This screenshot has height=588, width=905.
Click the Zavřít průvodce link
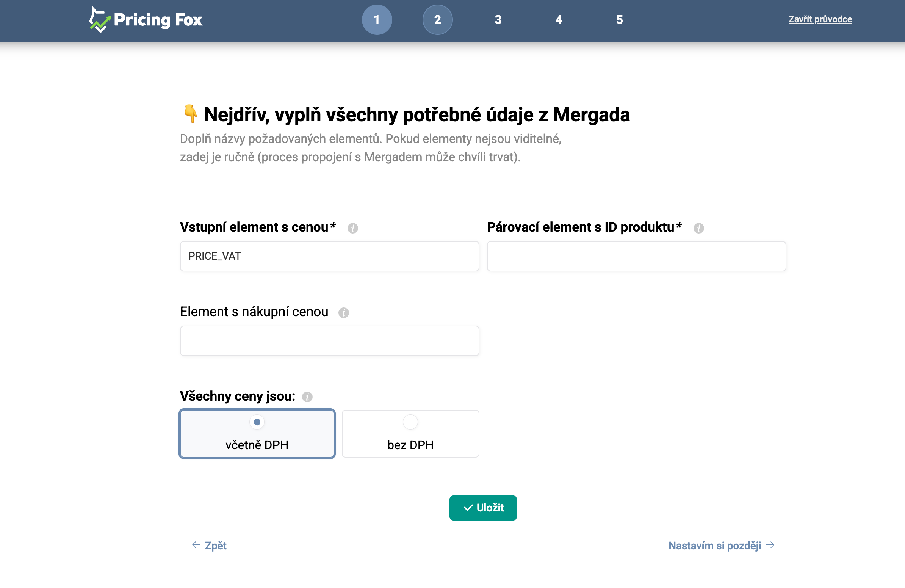(820, 19)
